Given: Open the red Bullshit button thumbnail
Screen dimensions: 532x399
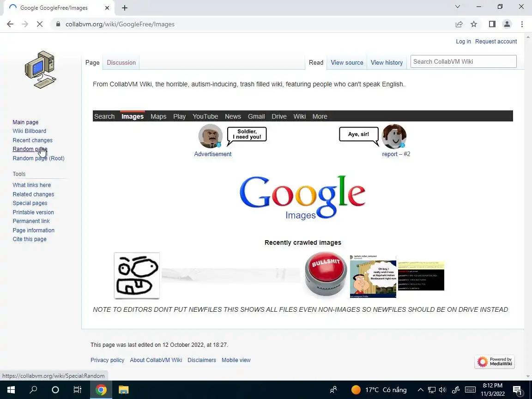Looking at the screenshot, I should (x=326, y=275).
